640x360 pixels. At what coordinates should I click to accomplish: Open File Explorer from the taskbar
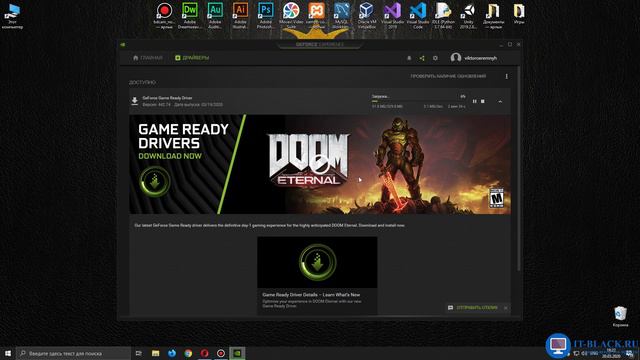pos(156,353)
